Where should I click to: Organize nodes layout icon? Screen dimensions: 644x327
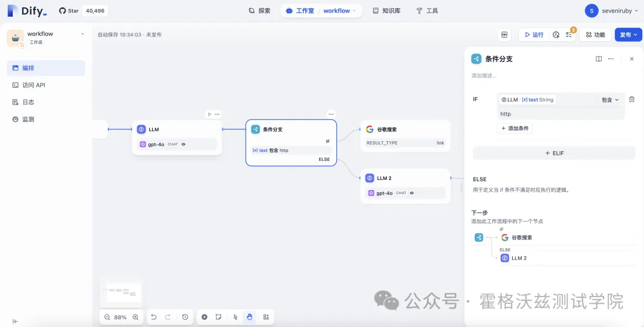(x=266, y=317)
